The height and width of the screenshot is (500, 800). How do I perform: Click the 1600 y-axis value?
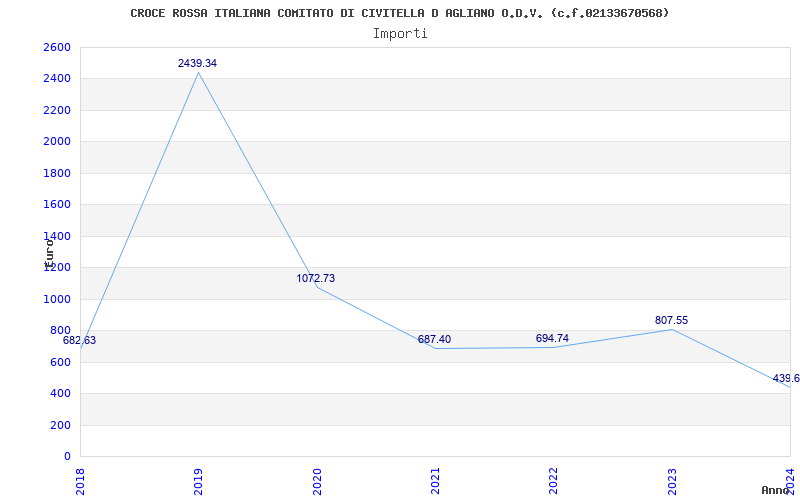coord(57,205)
